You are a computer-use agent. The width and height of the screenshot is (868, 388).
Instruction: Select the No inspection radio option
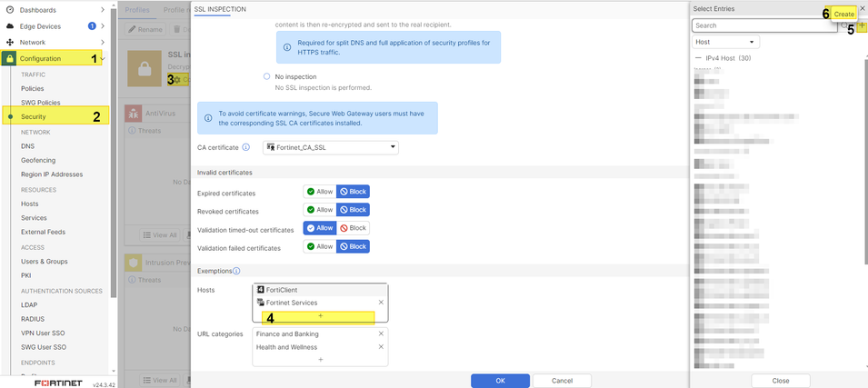267,76
